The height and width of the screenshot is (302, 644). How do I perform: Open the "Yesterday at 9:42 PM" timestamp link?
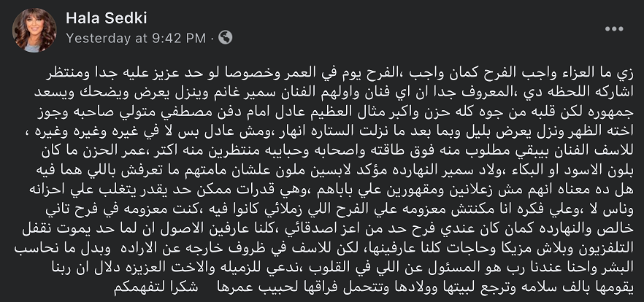(136, 38)
